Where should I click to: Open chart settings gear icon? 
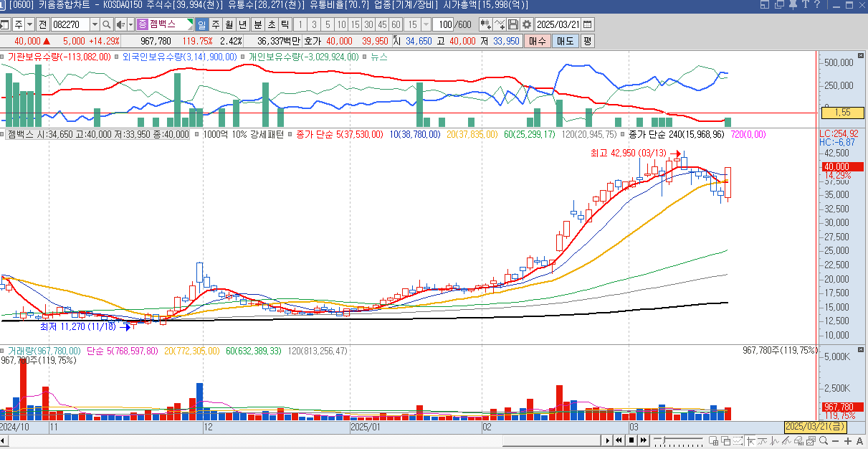[x=526, y=24]
